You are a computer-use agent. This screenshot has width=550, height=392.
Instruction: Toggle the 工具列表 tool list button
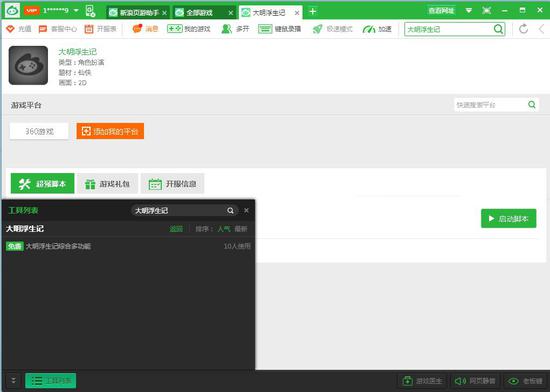click(x=51, y=381)
